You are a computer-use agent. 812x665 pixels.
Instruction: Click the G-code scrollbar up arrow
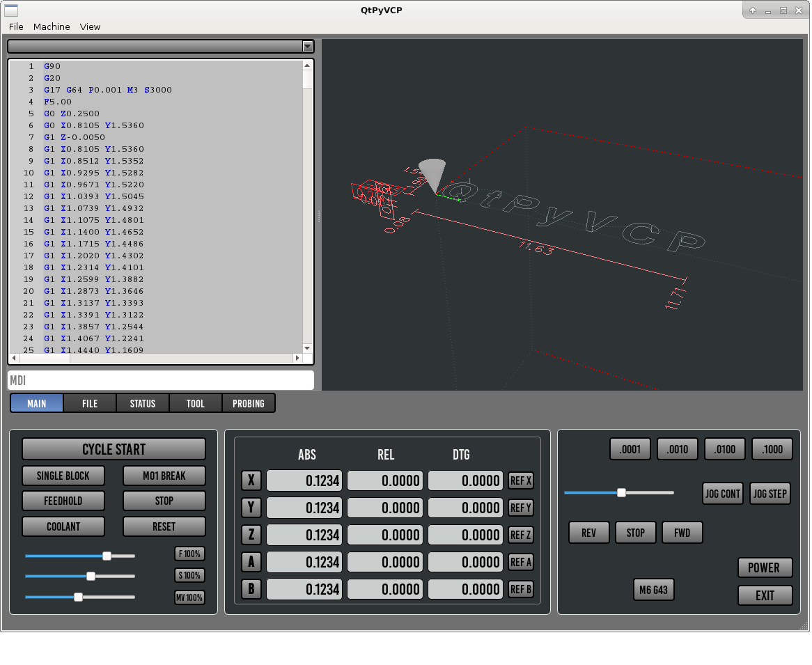[307, 65]
